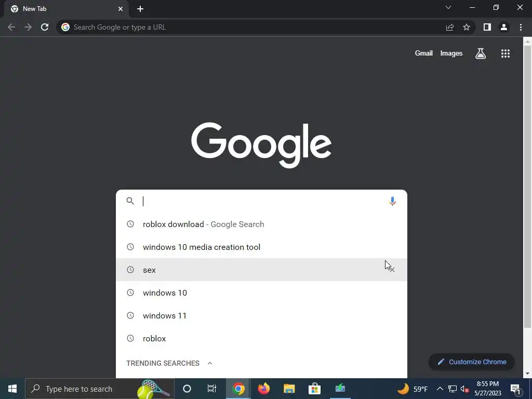Screen dimensions: 532x399
Task: Click the clock icon beside 'roblox download'
Action: point(130,224)
